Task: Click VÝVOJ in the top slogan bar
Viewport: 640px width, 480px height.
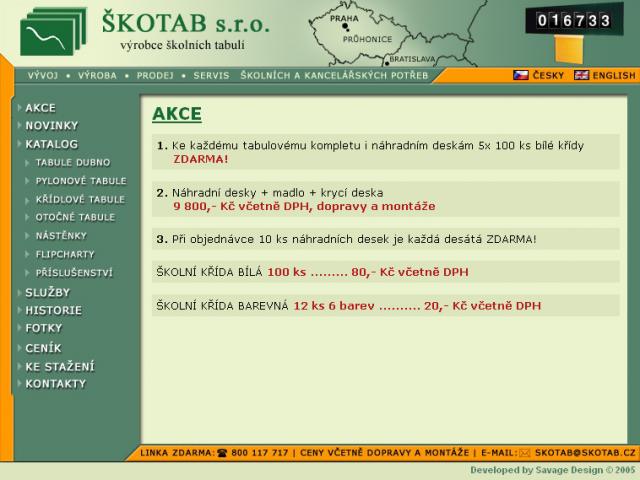Action: (43, 76)
